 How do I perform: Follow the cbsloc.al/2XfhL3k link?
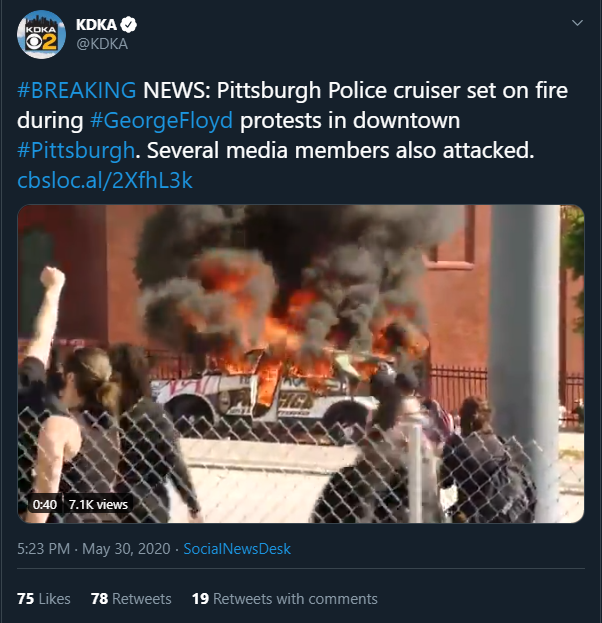point(105,180)
